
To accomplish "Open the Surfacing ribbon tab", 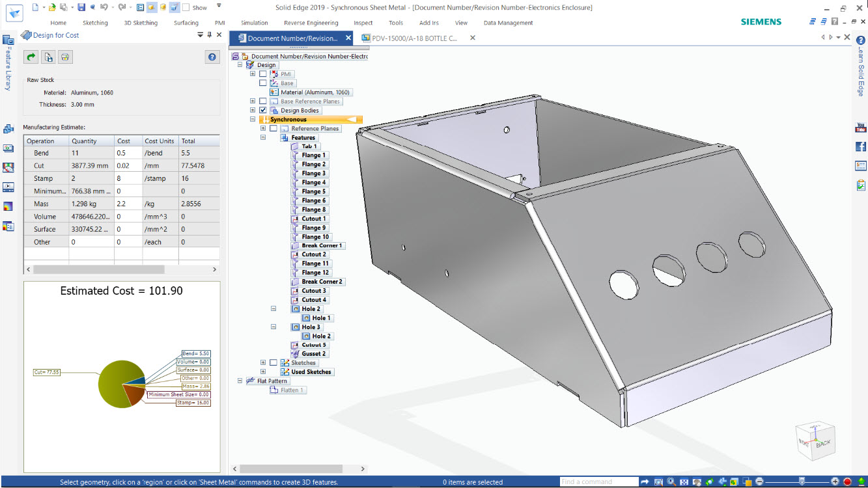I will (x=186, y=23).
